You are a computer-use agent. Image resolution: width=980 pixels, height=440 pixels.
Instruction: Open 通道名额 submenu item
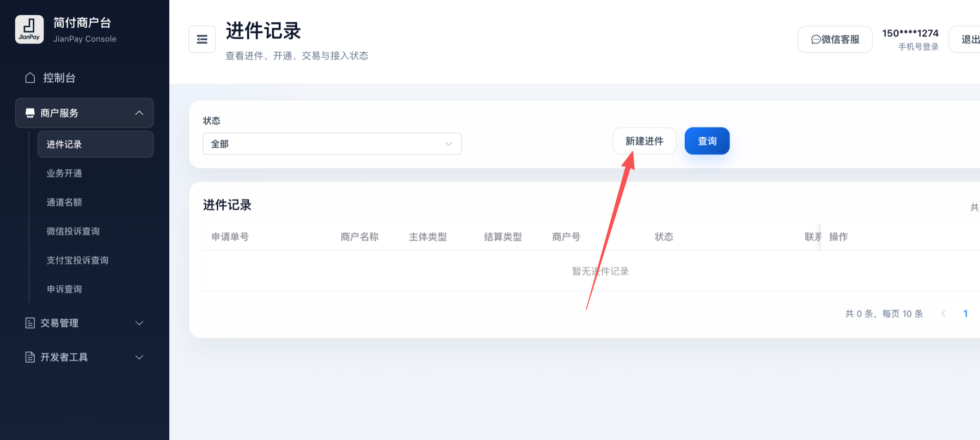(x=95, y=202)
